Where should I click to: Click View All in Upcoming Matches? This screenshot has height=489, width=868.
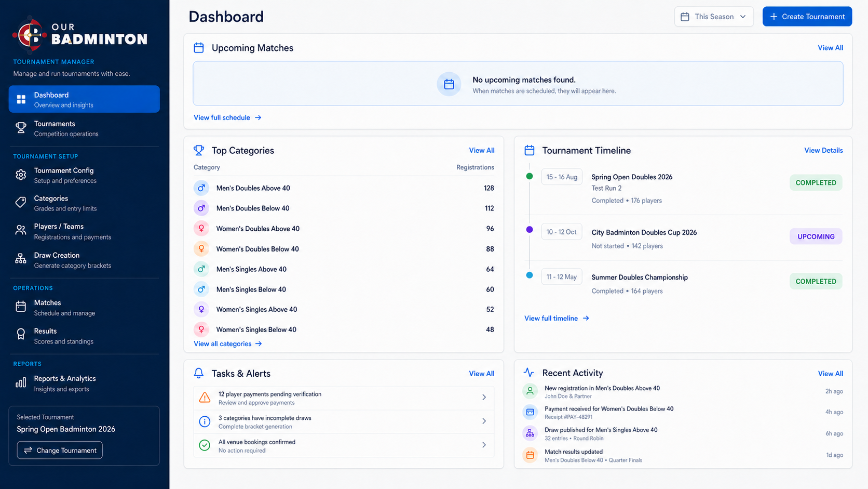pos(830,48)
